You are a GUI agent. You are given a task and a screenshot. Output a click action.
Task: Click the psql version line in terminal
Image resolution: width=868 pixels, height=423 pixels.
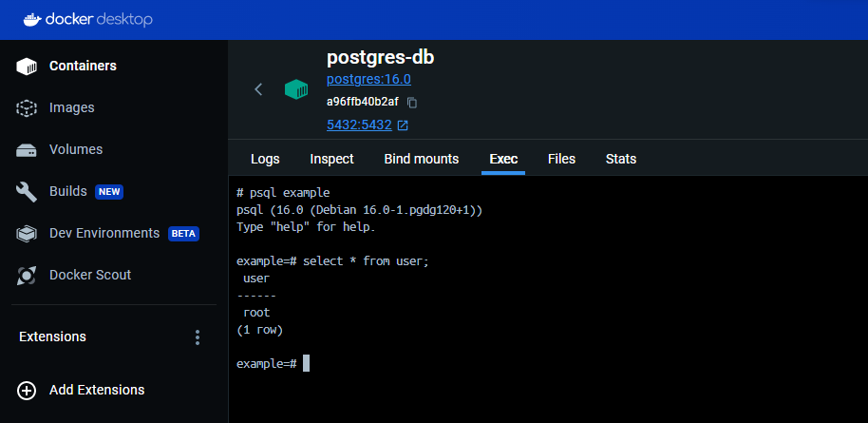(x=359, y=210)
